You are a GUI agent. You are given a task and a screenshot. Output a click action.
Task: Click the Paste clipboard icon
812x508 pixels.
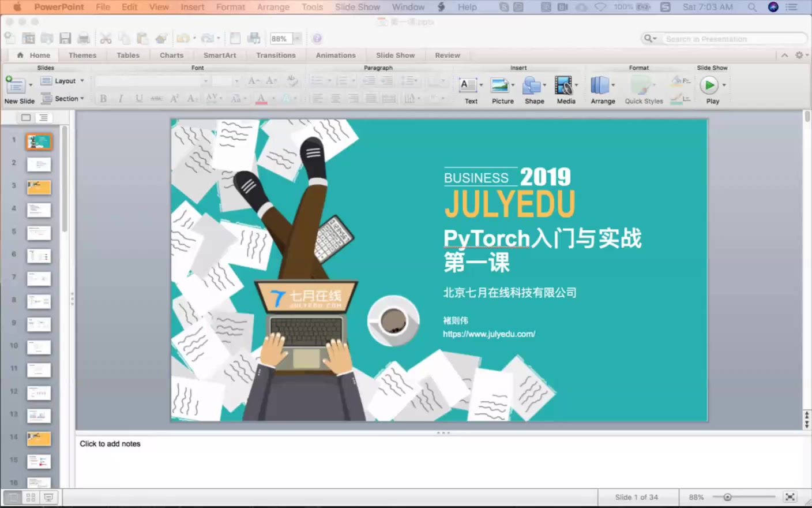142,39
